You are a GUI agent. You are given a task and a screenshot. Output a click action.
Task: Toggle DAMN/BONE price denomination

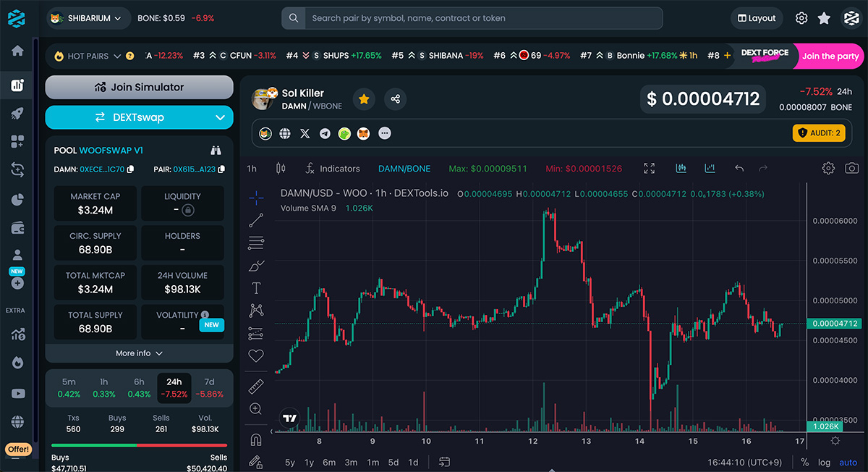[404, 169]
